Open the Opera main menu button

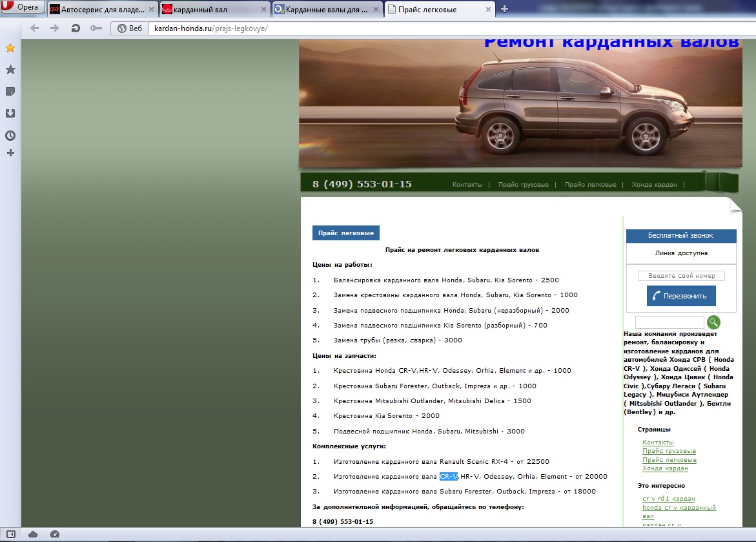[22, 7]
